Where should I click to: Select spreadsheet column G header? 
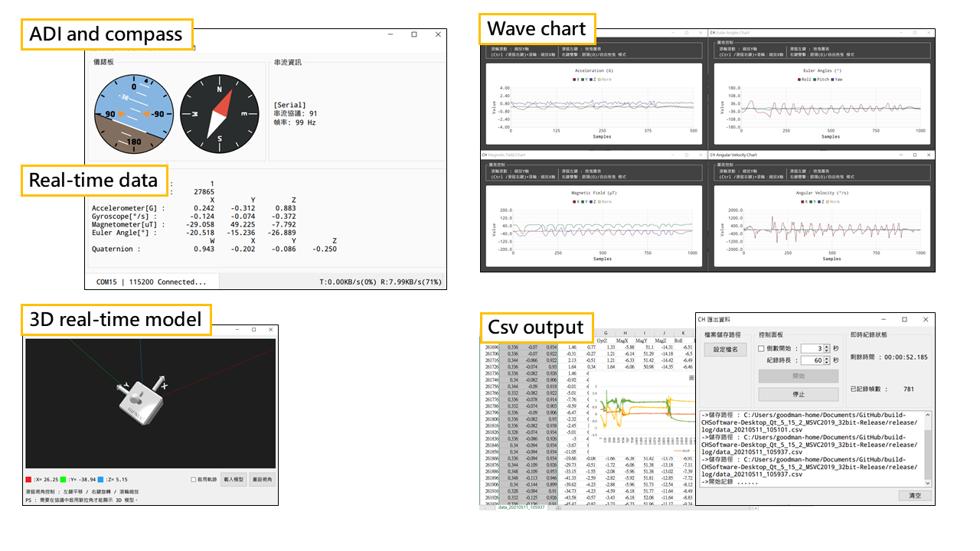[x=606, y=333]
